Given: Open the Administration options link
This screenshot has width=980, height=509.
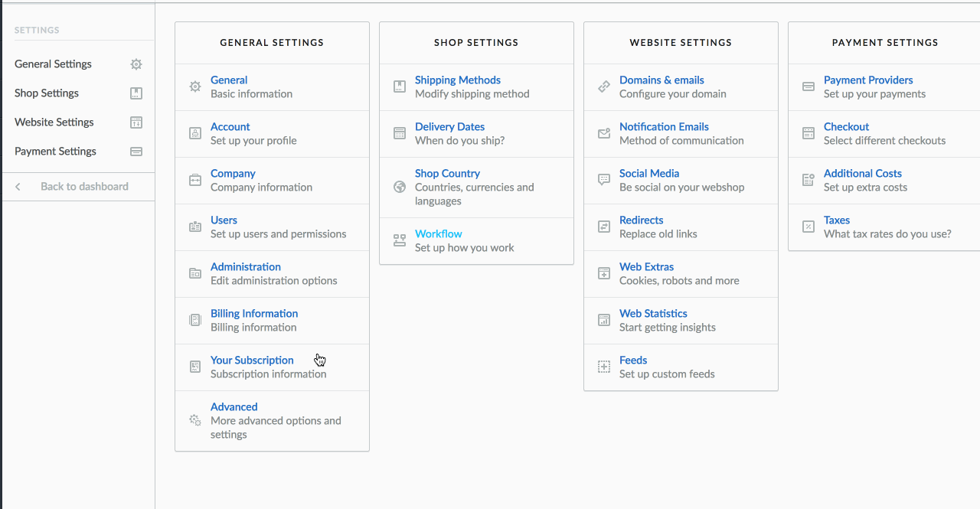Looking at the screenshot, I should click(x=246, y=267).
